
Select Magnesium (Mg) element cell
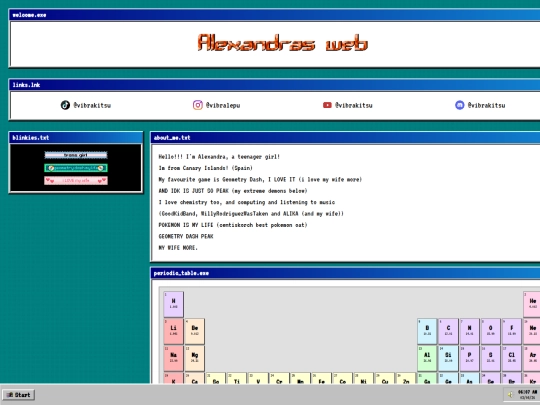[x=195, y=358]
